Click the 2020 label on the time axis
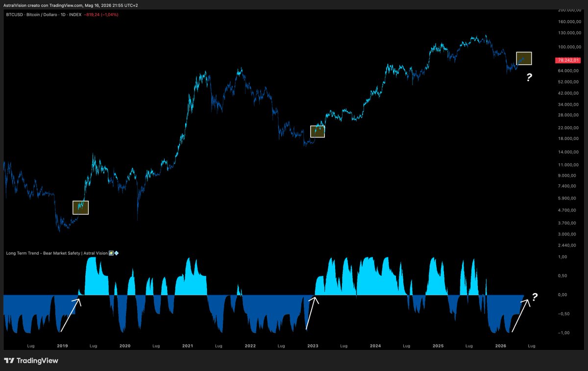The image size is (588, 371). point(125,346)
